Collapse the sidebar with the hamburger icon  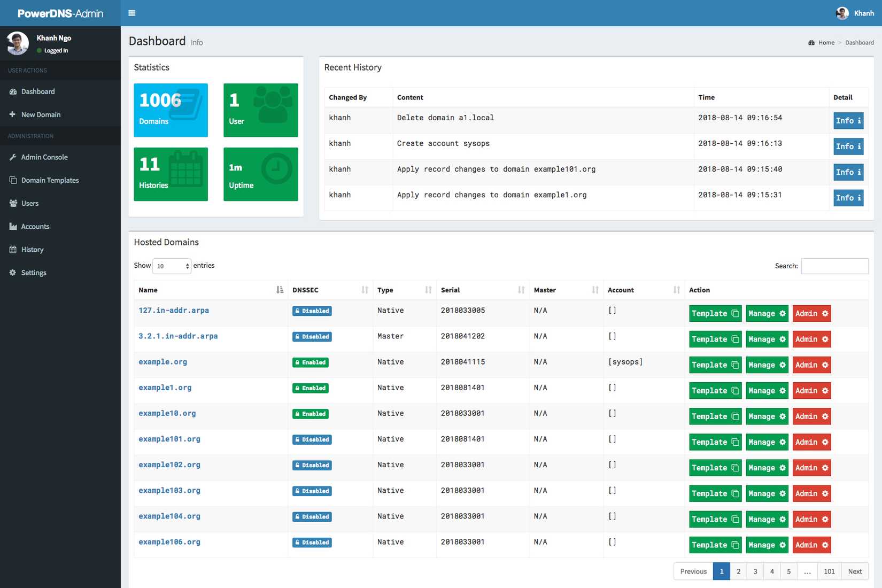[x=131, y=13]
